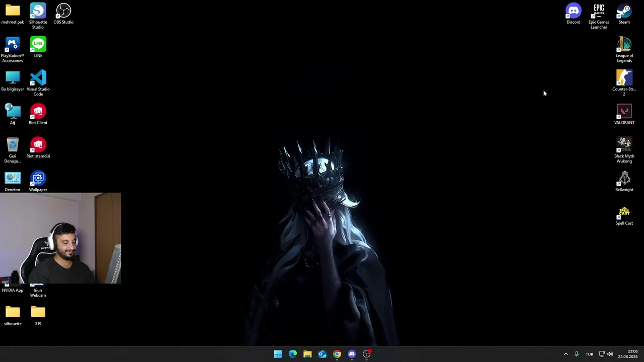Open the mehmet pak folder
The width and height of the screenshot is (644, 362).
13,14
